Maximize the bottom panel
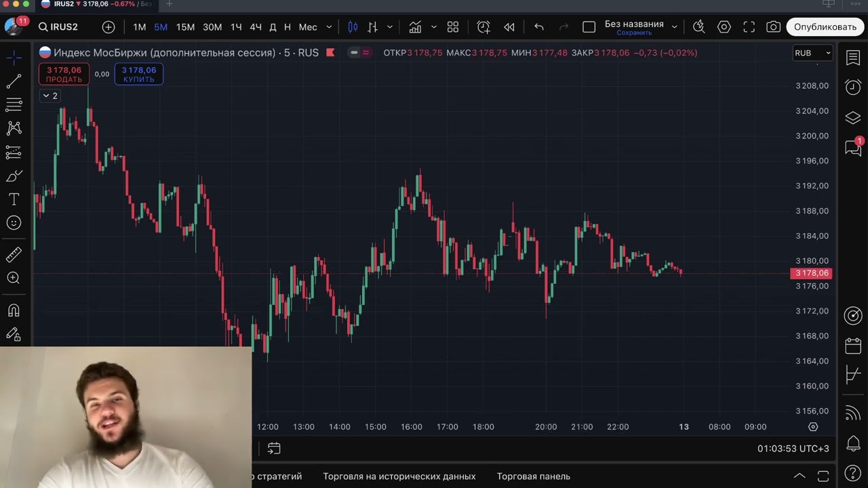Viewport: 868px width, 488px height. (823, 476)
